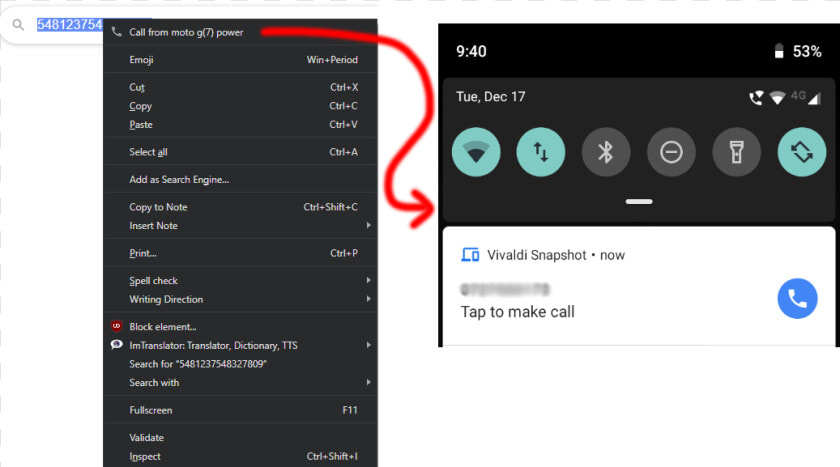
Task: Click the ImTranslator speech bubble icon
Action: point(116,345)
